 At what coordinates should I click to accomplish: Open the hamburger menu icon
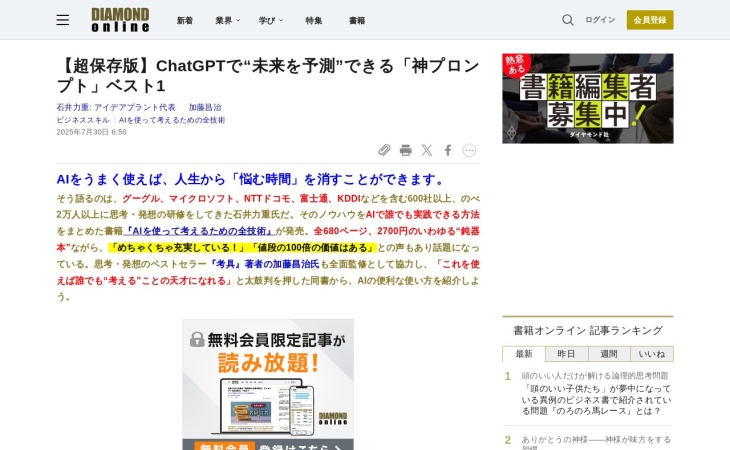pos(62,20)
